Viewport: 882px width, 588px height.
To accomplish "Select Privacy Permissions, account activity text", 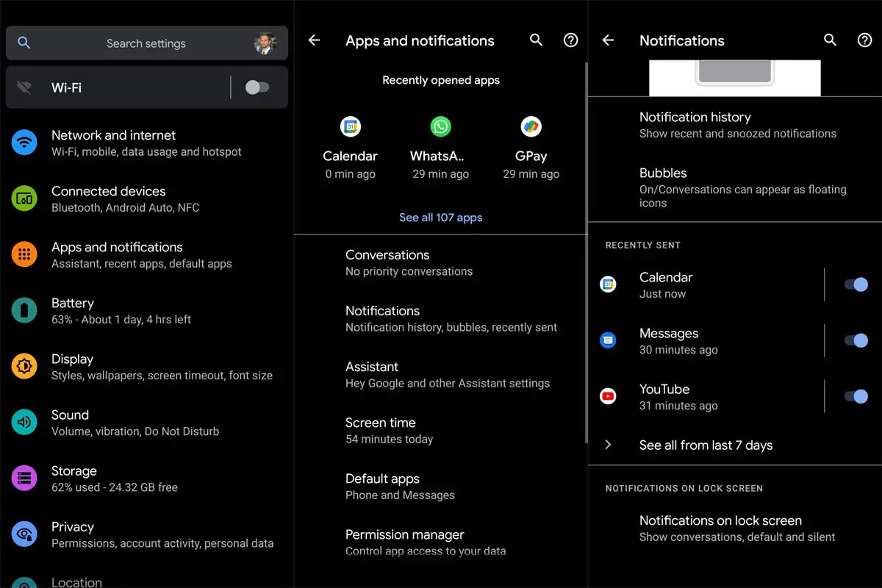I will tap(162, 534).
